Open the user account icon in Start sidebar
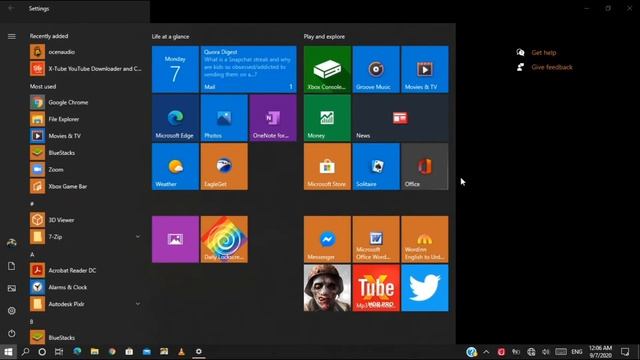The width and height of the screenshot is (640, 360). coord(11,243)
